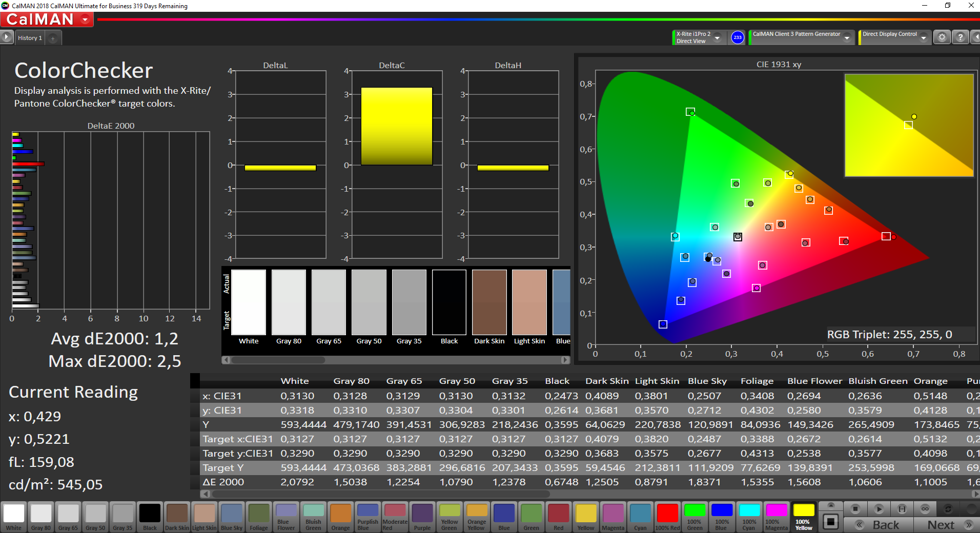The image size is (980, 533).
Task: Select the Gray 65 patch at bottom
Action: point(68,517)
